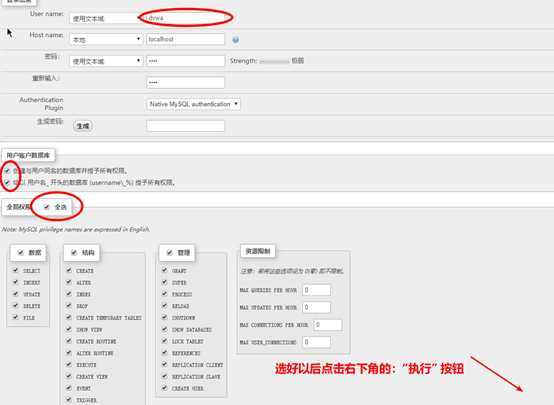The width and height of the screenshot is (554, 405).
Task: Click the MAX CONNECTIONS PER HOUR field
Action: click(328, 325)
